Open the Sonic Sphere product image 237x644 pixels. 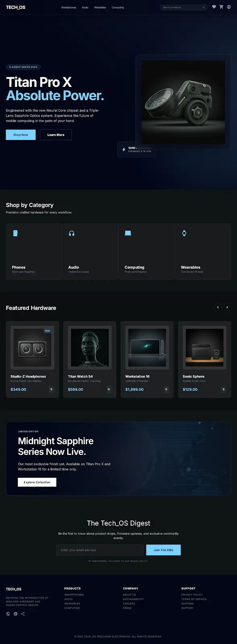coord(204,347)
